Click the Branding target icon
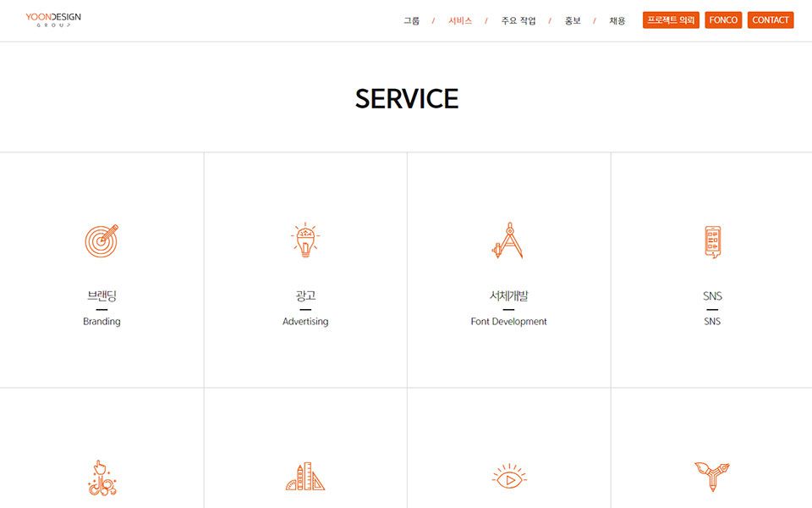 tap(101, 240)
